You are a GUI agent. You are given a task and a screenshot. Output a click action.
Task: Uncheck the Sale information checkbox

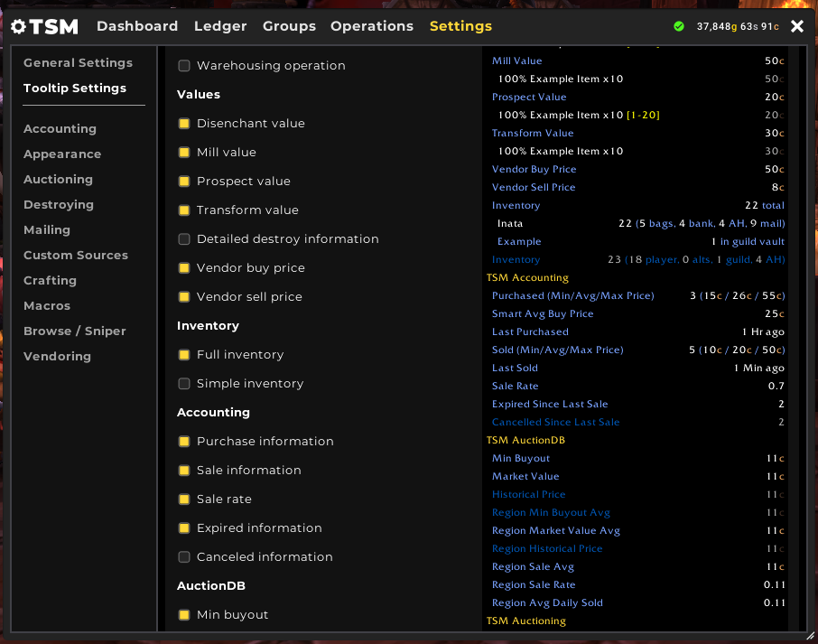(183, 470)
